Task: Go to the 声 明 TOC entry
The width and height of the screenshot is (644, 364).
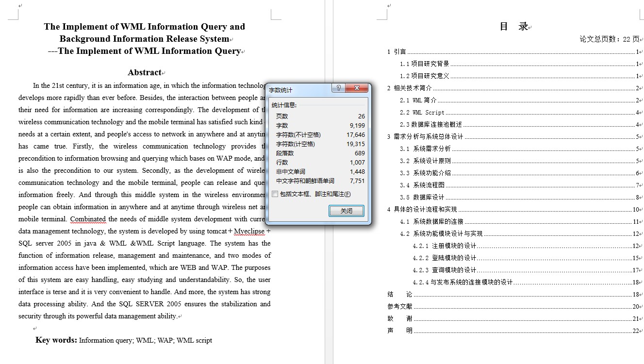Action: [513, 331]
